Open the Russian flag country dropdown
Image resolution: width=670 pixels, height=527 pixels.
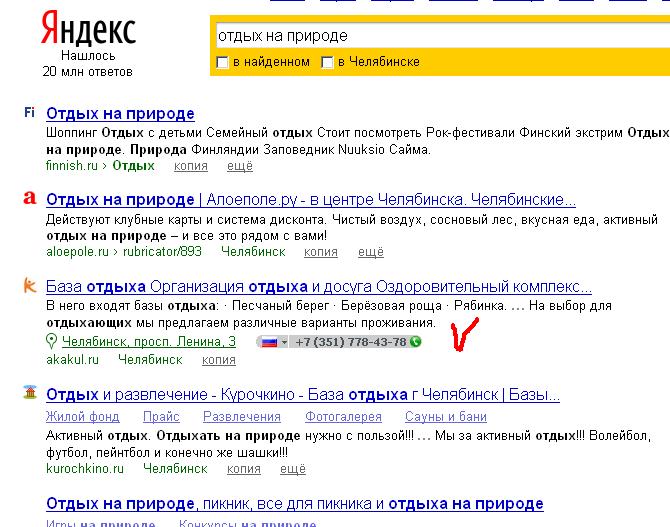pyautogui.click(x=274, y=342)
